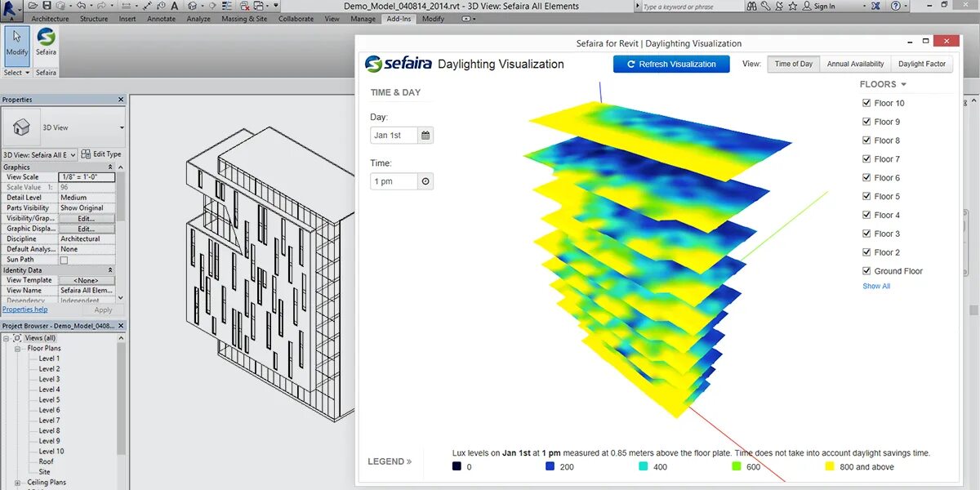Image resolution: width=980 pixels, height=490 pixels.
Task: Click the star Favorites icon
Action: (x=793, y=6)
